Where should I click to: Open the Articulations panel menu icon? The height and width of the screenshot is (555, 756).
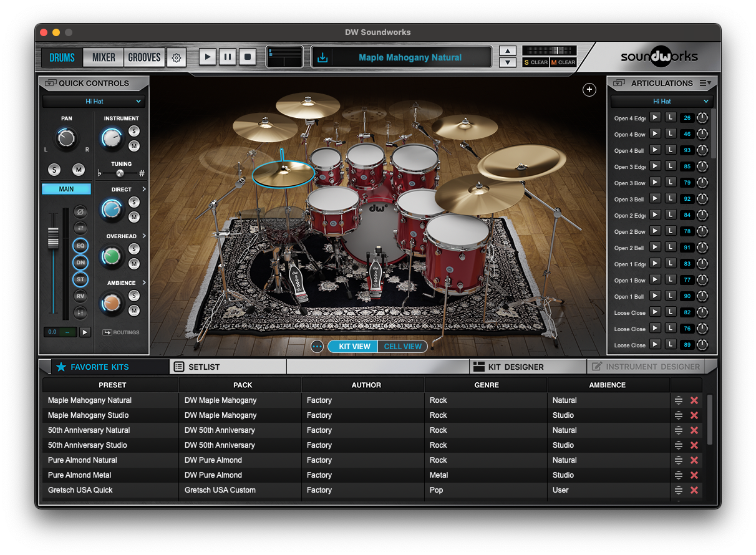pos(705,83)
